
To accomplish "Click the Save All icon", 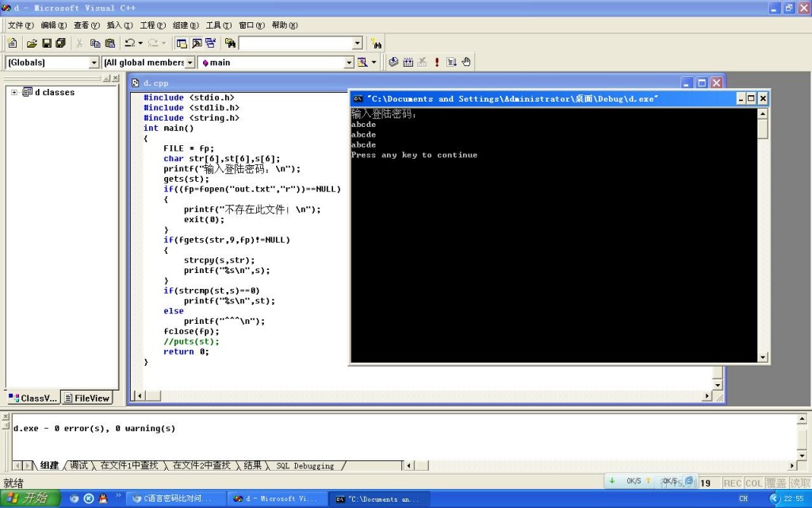I will point(60,43).
